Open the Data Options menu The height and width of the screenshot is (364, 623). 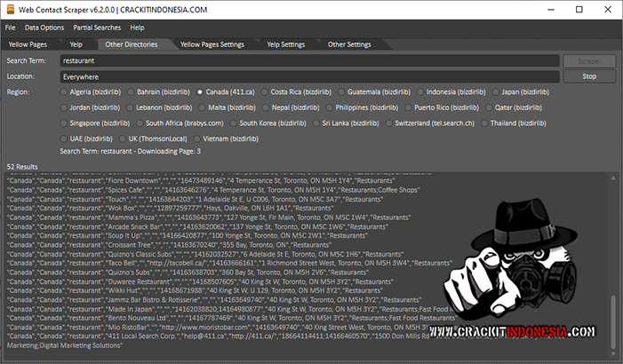coord(44,28)
